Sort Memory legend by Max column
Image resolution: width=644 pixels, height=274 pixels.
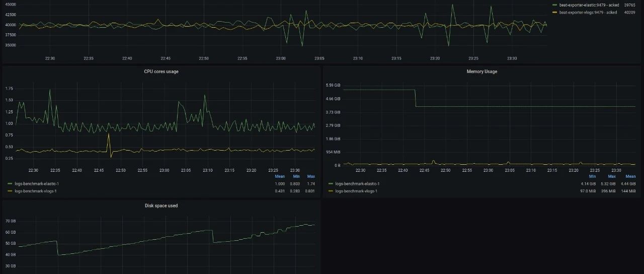612,176
